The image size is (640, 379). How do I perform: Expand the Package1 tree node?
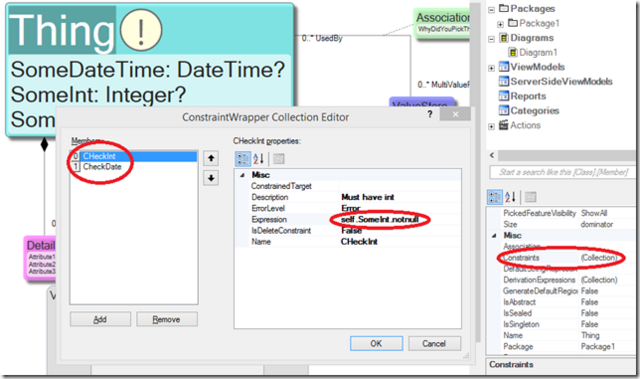pos(500,24)
